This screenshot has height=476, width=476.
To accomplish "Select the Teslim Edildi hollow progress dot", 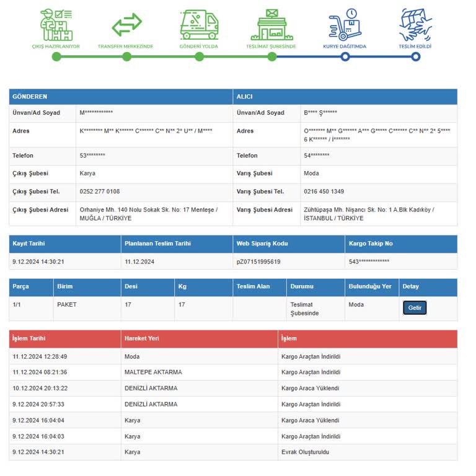I will coord(416,57).
